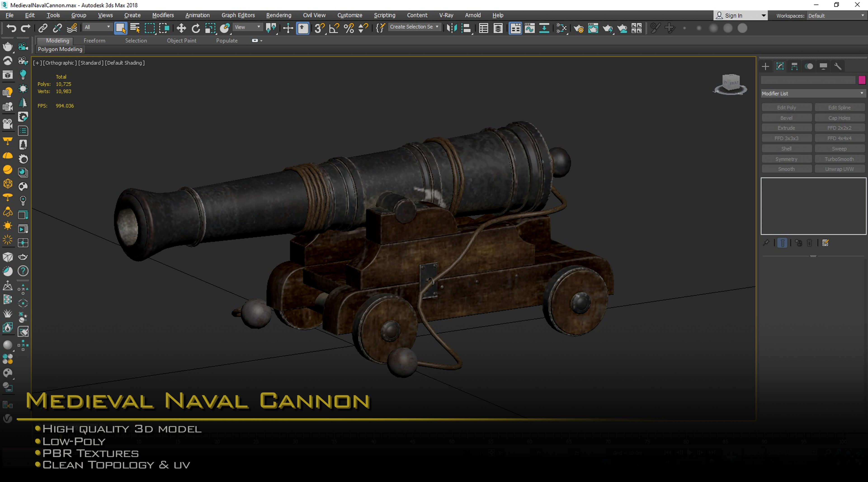Click the Unwrap UVW modifier button

pyautogui.click(x=839, y=169)
